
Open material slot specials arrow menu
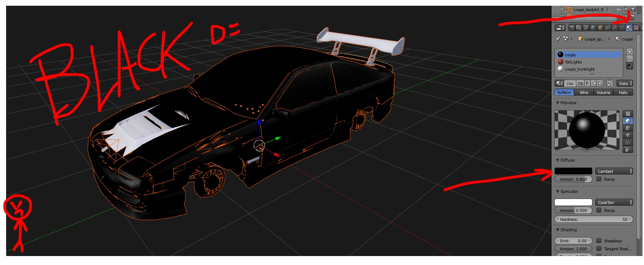coord(630,66)
